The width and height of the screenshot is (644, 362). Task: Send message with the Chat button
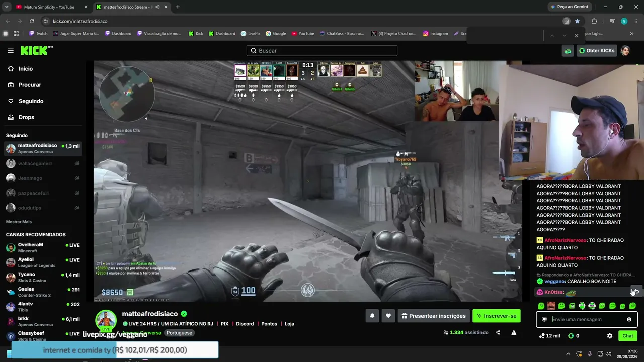click(628, 336)
